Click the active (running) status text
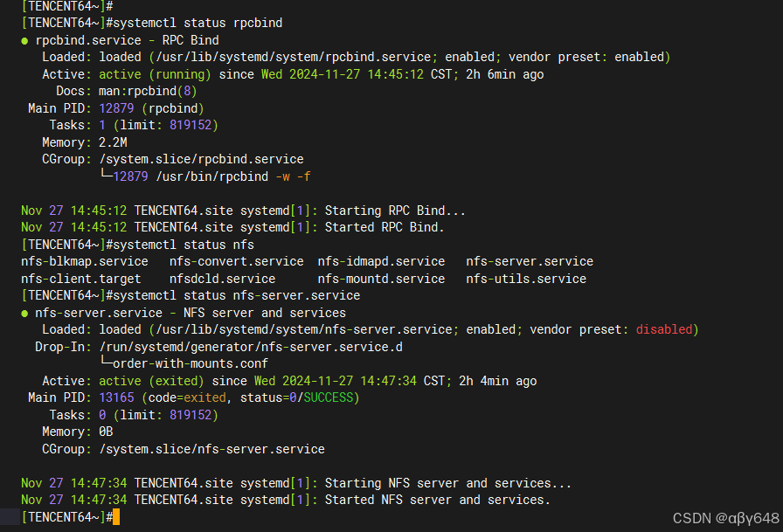This screenshot has width=783, height=532. tap(155, 74)
